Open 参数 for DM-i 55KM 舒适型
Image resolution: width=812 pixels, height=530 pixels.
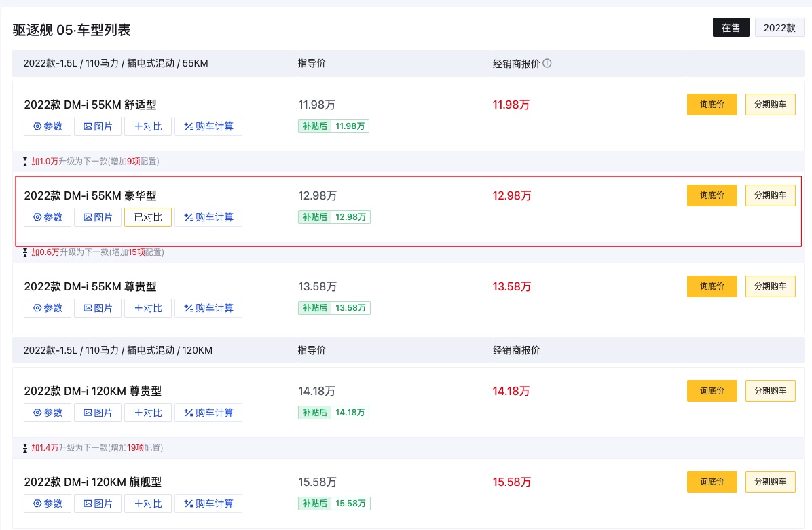click(48, 126)
